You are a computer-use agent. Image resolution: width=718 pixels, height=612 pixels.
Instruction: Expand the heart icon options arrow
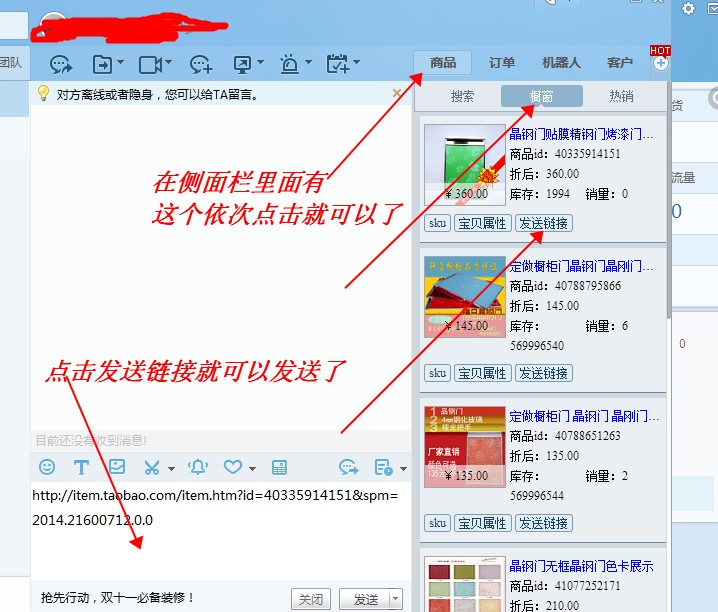[x=252, y=469]
